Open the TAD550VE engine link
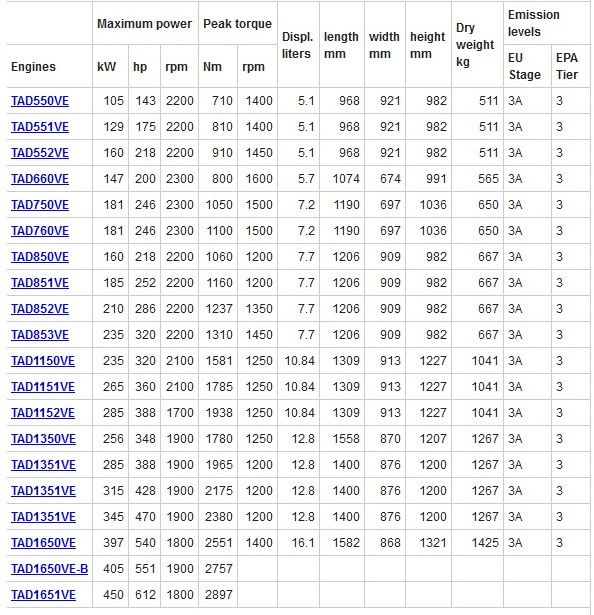The width and height of the screenshot is (594, 615). click(40, 101)
